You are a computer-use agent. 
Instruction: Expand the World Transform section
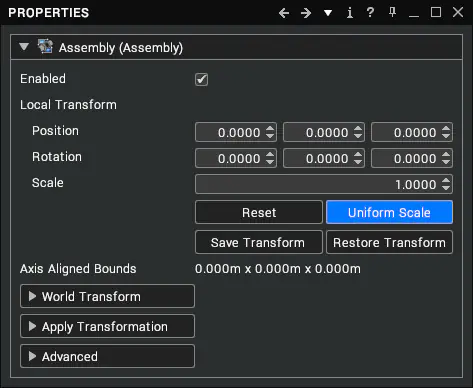click(x=107, y=296)
